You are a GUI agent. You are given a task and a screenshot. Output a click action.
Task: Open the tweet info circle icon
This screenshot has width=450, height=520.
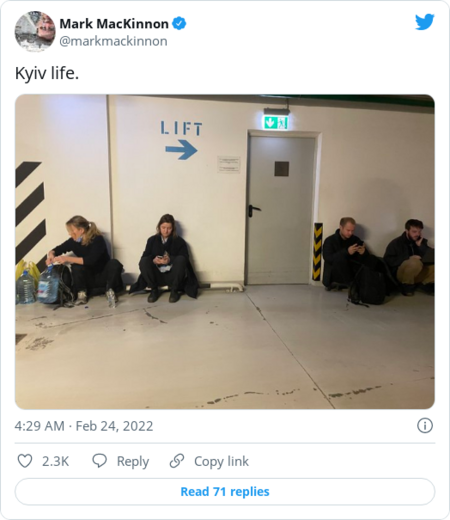(425, 426)
